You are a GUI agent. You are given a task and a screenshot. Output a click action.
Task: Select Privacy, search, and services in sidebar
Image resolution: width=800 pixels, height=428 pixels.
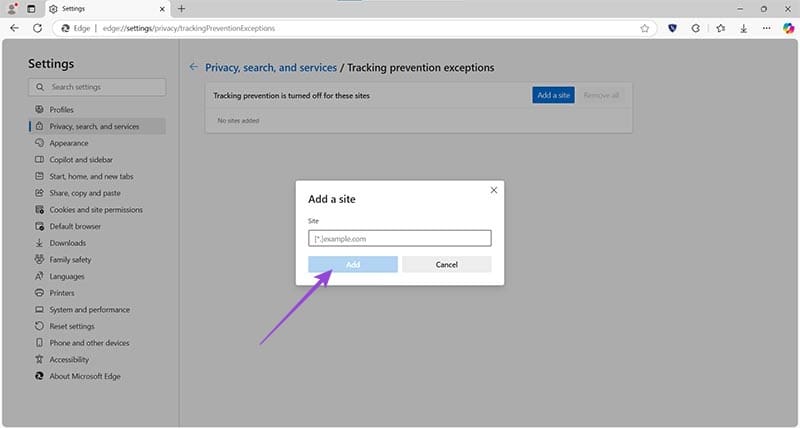tap(97, 127)
